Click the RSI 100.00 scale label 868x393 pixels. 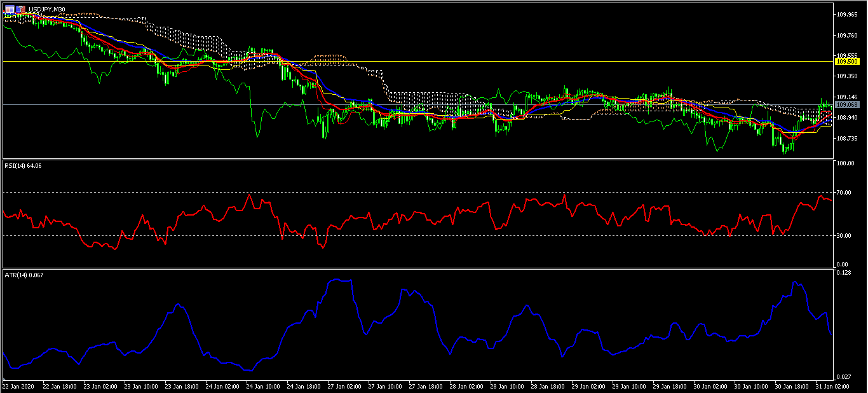(846, 163)
